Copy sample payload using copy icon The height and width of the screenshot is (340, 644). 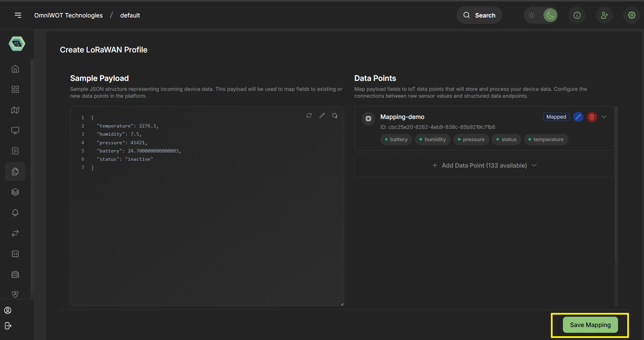(x=335, y=116)
